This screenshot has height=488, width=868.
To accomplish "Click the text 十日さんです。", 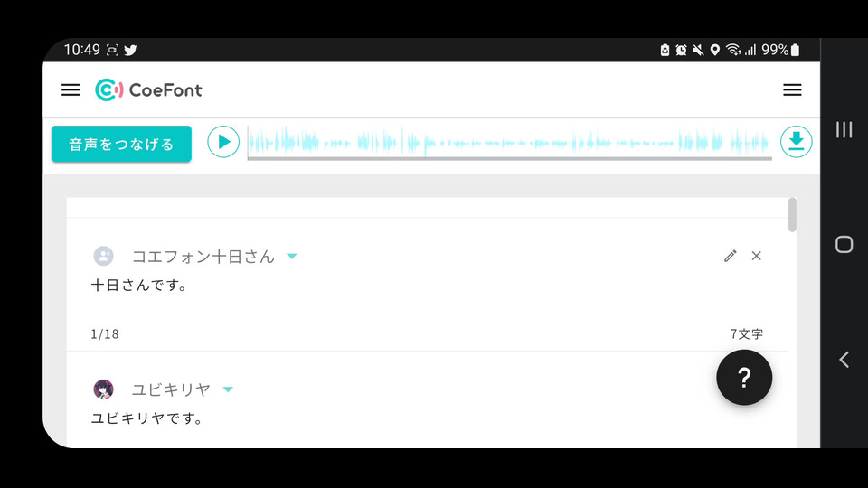I will pos(140,286).
